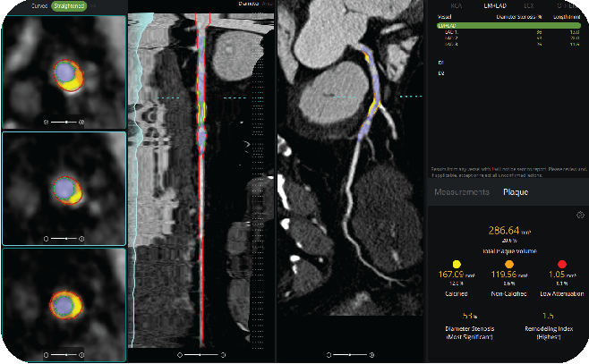Viewport: 589px width, 364px height.
Task: Click the red Low Attenuation color dot
Action: tap(562, 264)
